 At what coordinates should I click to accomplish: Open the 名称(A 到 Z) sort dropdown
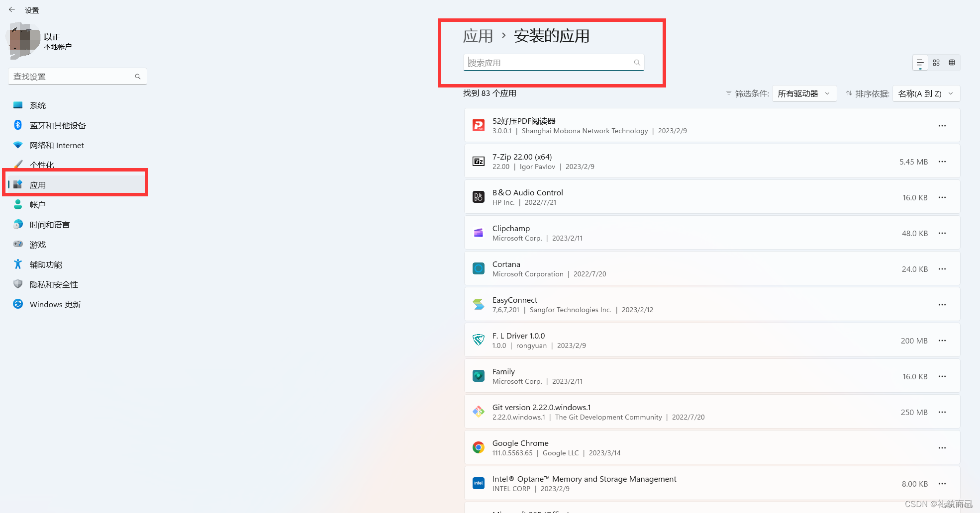(x=926, y=93)
